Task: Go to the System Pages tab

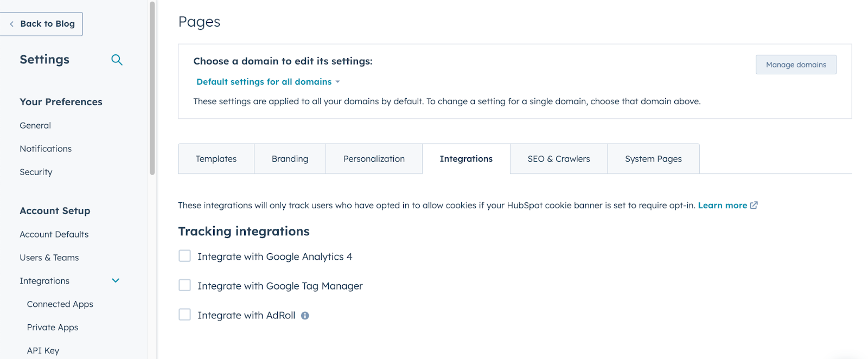Action: click(653, 159)
